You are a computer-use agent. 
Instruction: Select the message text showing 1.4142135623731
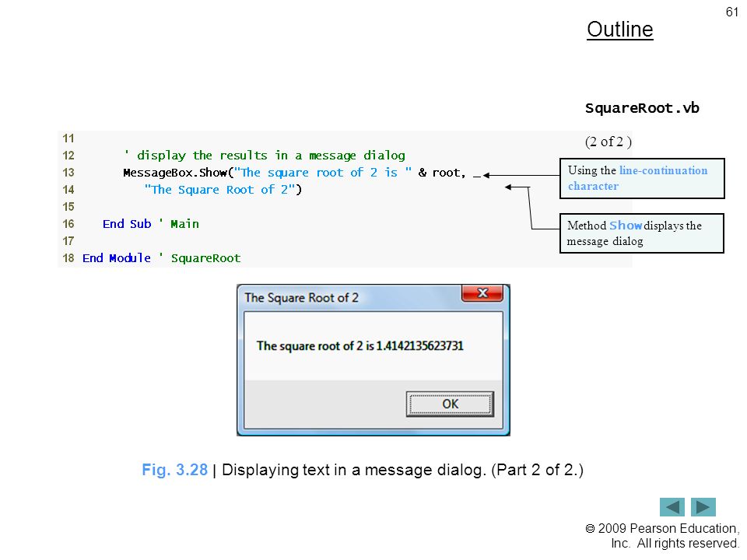[359, 345]
